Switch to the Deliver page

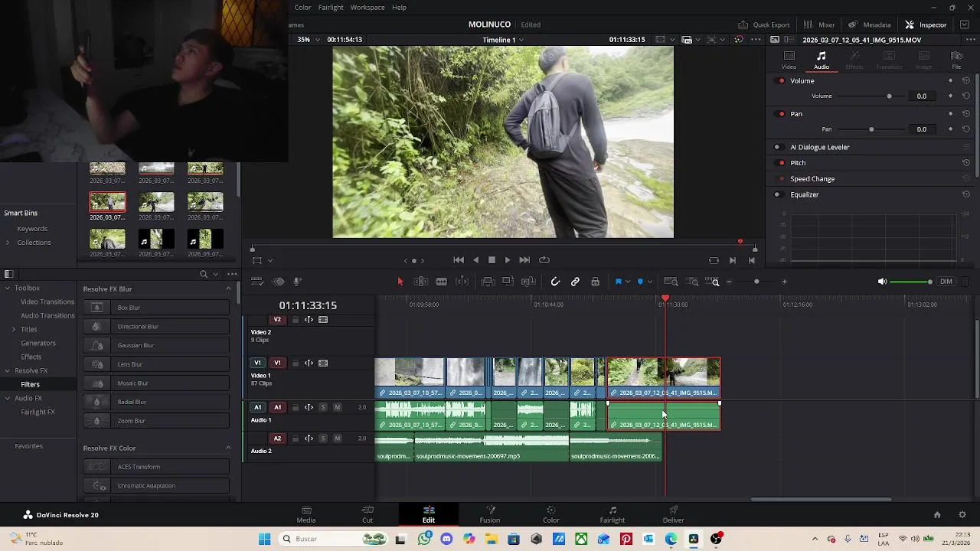pos(674,514)
